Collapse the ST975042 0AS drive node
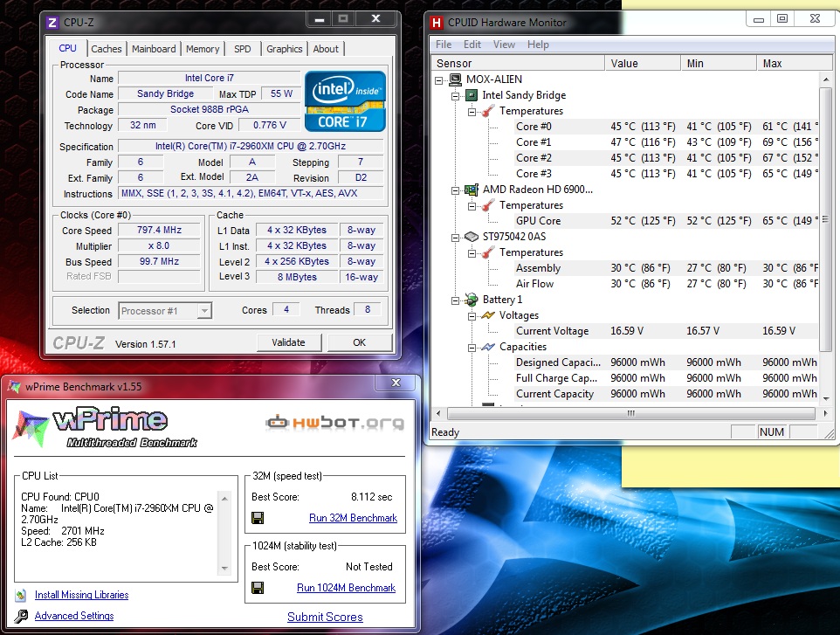 [x=455, y=238]
